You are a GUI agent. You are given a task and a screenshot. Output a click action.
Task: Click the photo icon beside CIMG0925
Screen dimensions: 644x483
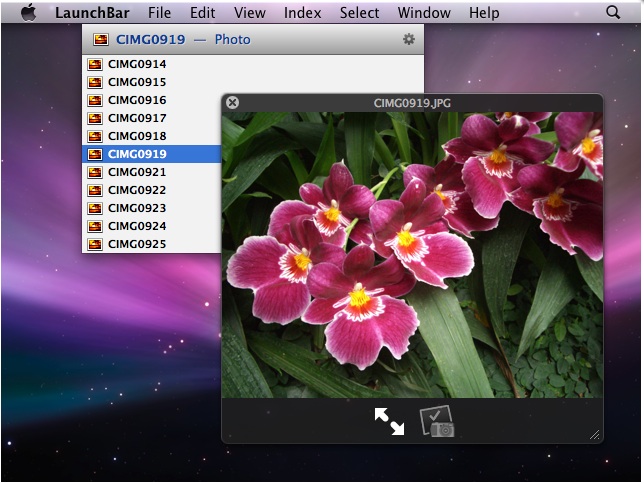(x=95, y=244)
